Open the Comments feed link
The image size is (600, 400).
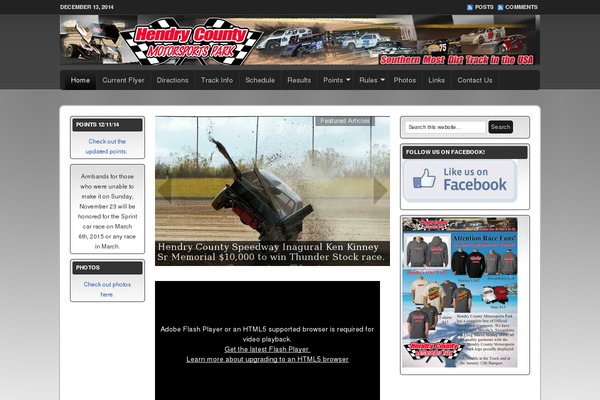pyautogui.click(x=521, y=7)
